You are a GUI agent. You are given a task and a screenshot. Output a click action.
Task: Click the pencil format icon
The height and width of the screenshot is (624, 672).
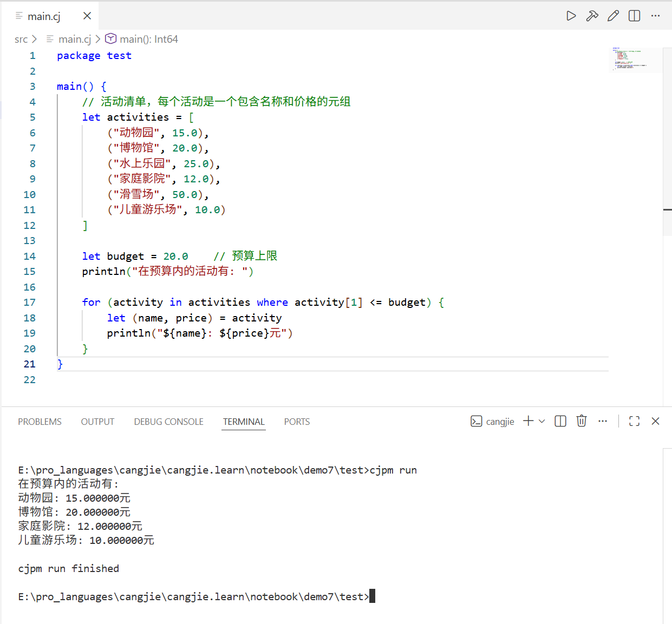613,16
